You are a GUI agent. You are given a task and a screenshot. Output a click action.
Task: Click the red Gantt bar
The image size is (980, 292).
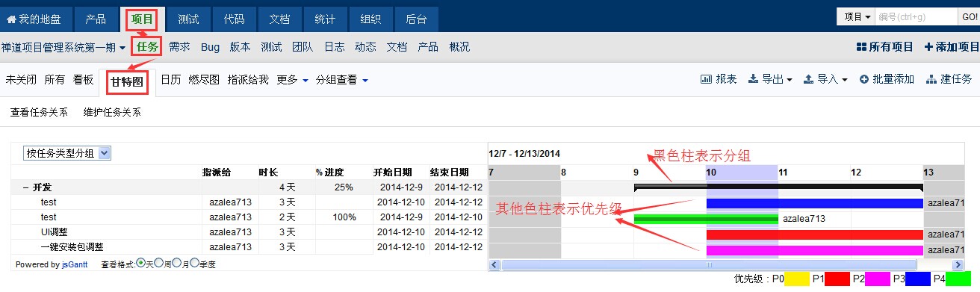point(814,234)
